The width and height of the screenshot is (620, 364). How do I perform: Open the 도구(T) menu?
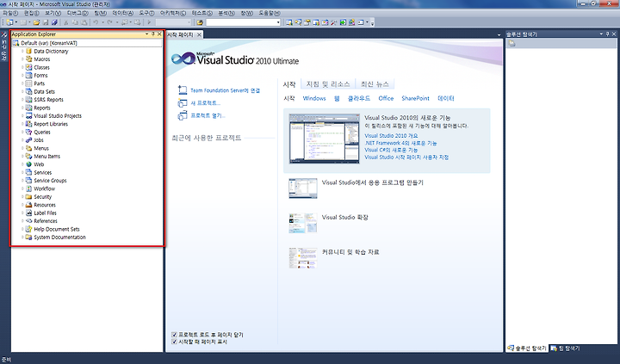point(146,13)
